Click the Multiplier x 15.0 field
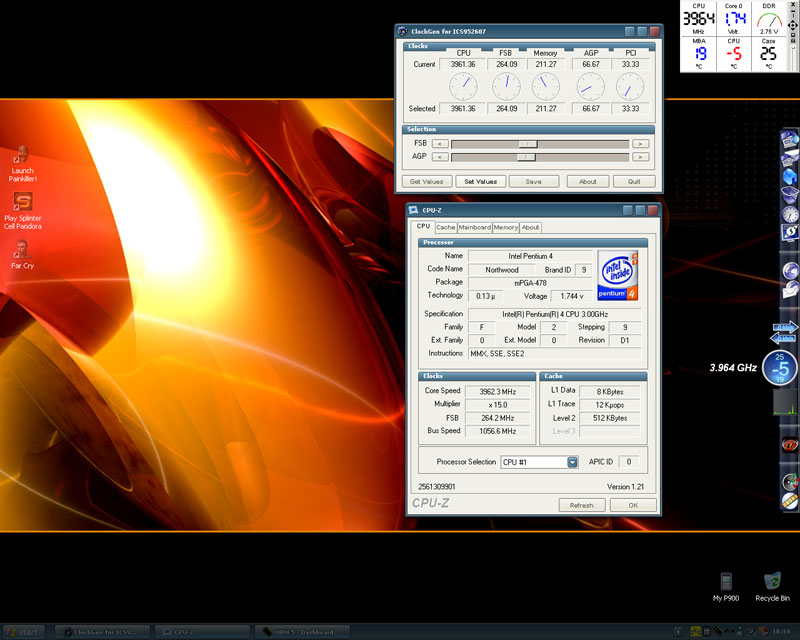The image size is (800, 640). pyautogui.click(x=497, y=405)
